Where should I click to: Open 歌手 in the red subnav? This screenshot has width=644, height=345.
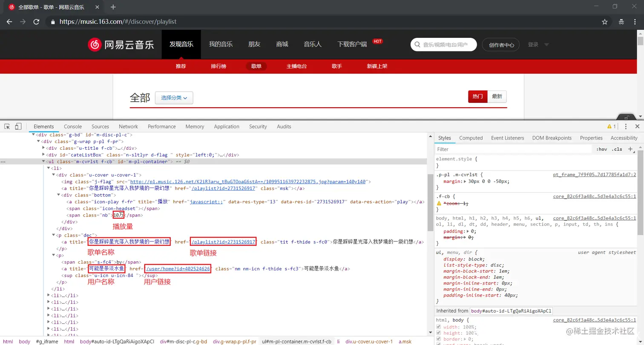pos(337,66)
